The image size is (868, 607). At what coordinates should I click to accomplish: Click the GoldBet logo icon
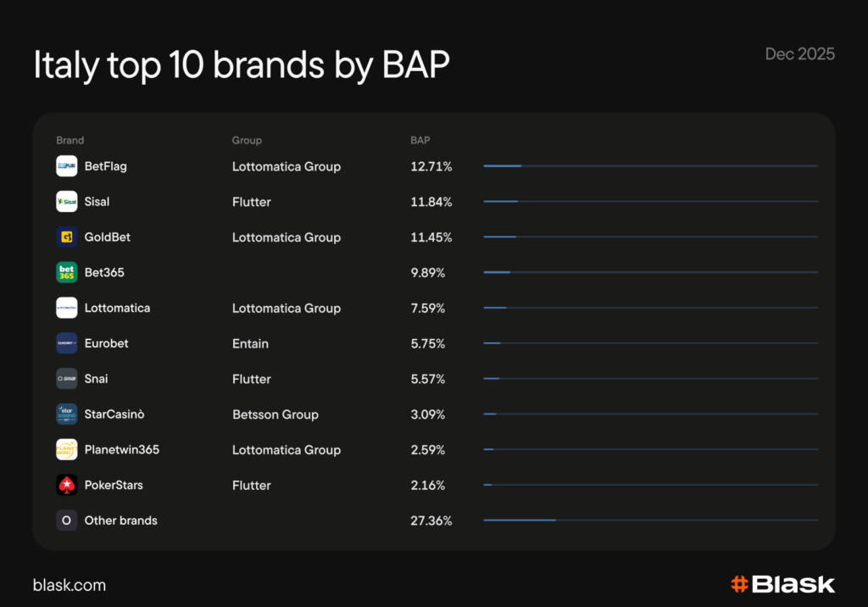click(67, 237)
